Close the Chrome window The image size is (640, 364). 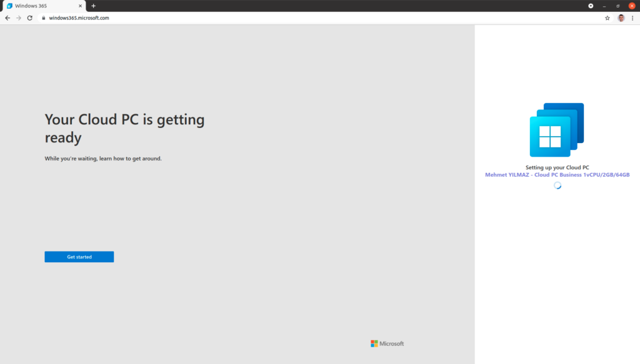[x=632, y=6]
